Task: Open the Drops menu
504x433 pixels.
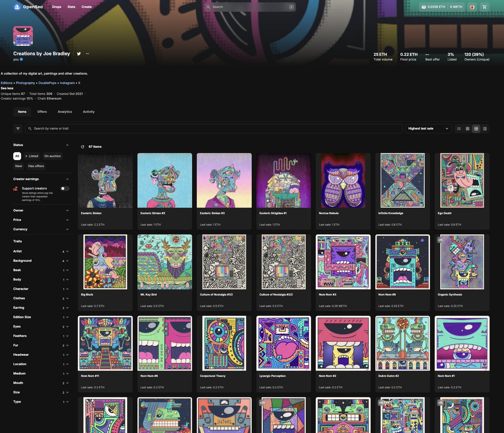Action: click(x=57, y=7)
